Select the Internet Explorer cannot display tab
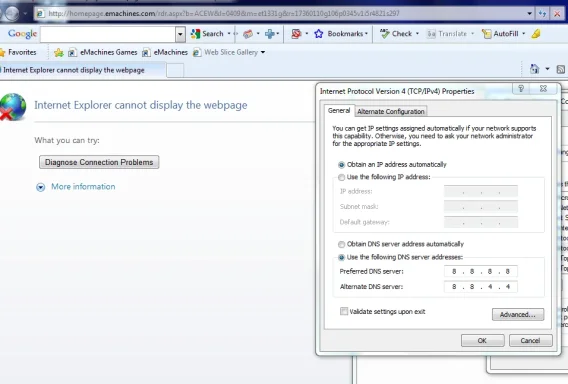This screenshot has width=568, height=384. tap(83, 70)
